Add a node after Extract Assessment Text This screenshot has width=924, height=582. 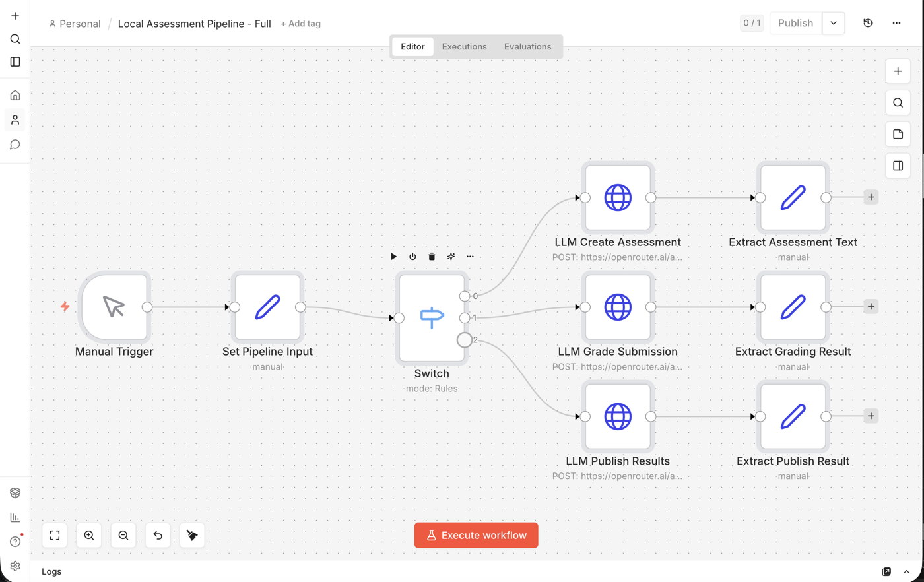click(x=871, y=197)
